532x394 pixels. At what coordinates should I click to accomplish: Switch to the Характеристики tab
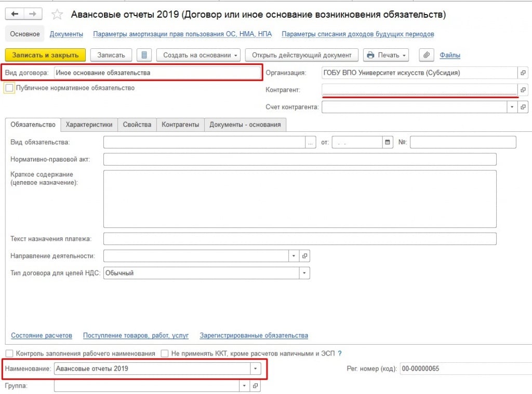(x=89, y=125)
